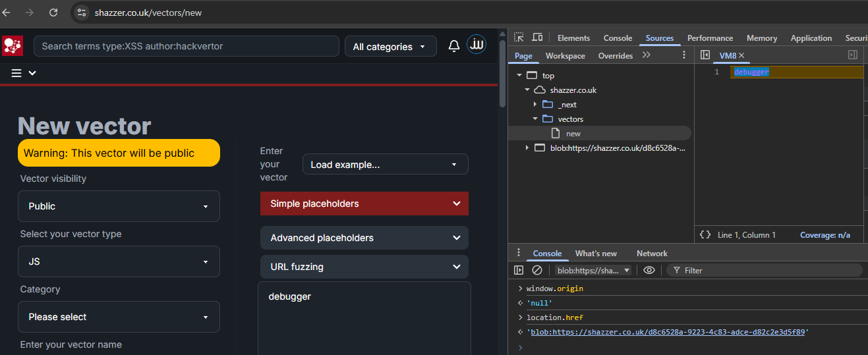Collapse the shazzer.co.uk domain node

point(527,90)
